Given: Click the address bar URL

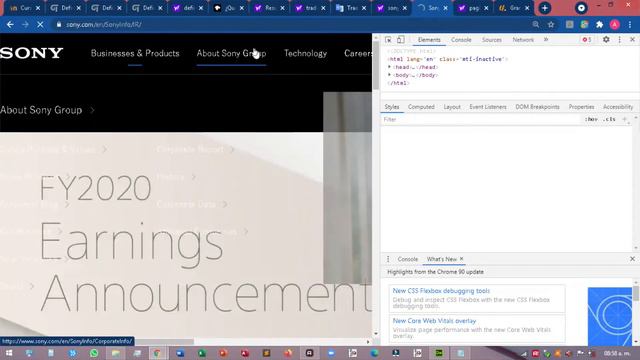Looking at the screenshot, I should pos(104,24).
